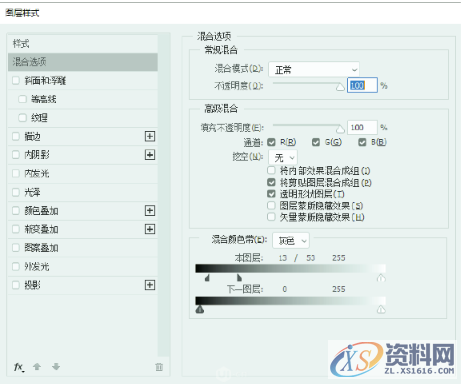Move effect down with the down arrow

pos(56,367)
